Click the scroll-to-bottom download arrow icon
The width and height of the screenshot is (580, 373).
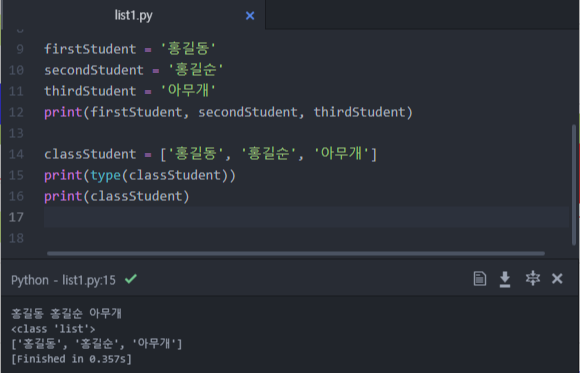point(505,279)
